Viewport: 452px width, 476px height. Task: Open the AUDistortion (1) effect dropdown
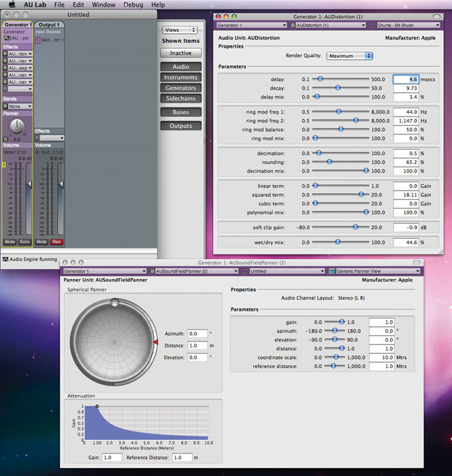[x=331, y=26]
